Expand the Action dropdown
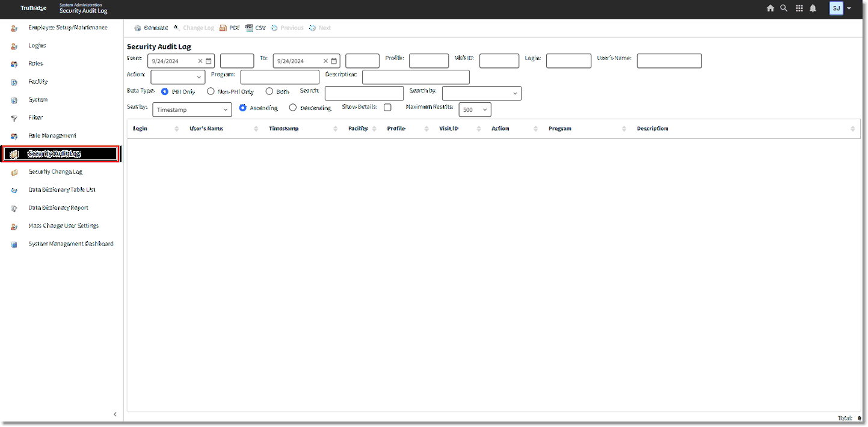The width and height of the screenshot is (868, 427). coord(177,77)
